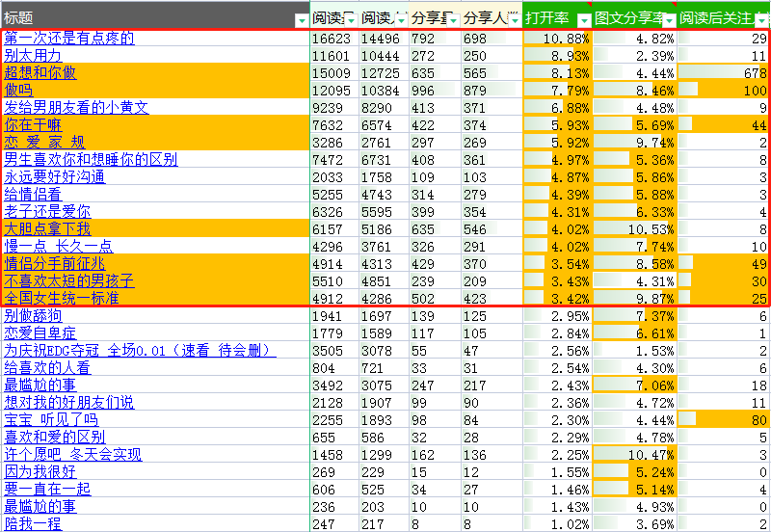Viewport: 771px width, 532px height.
Task: Open the 全国女生统一标准 link
Action: click(x=62, y=298)
